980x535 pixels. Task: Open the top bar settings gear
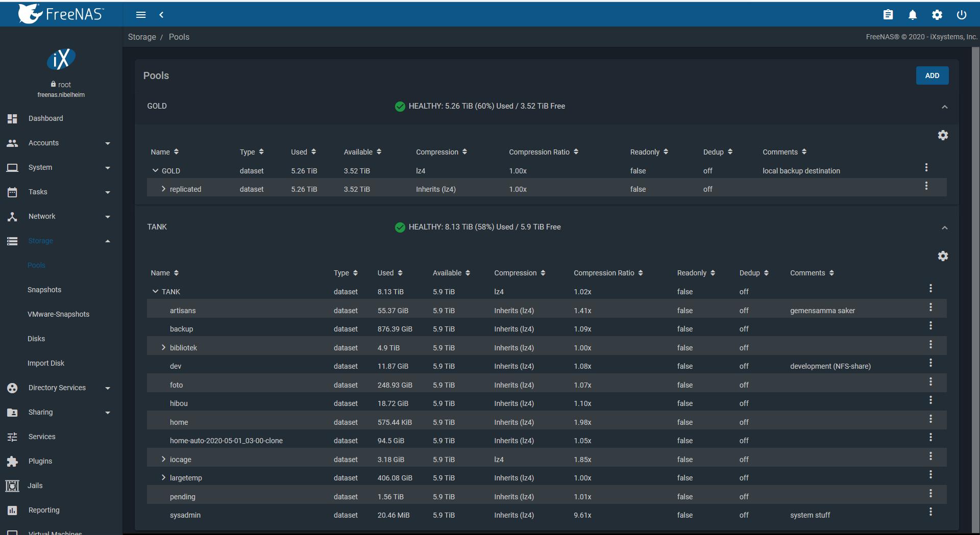point(937,15)
